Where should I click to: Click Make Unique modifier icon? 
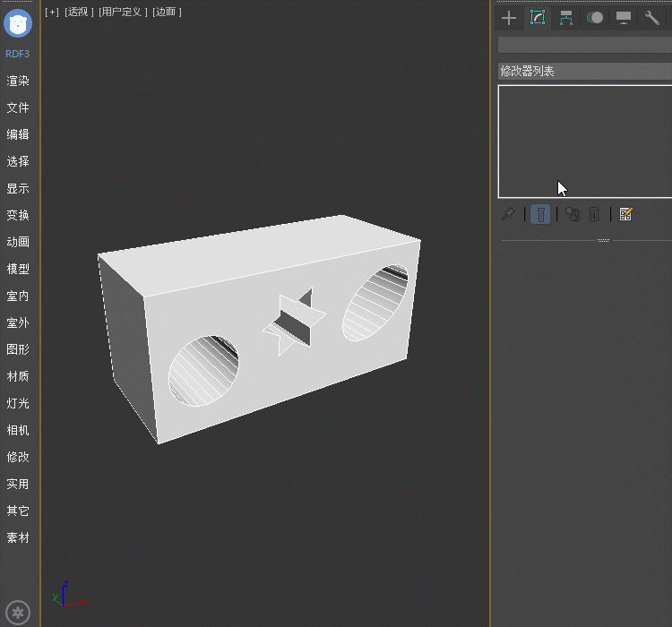573,214
